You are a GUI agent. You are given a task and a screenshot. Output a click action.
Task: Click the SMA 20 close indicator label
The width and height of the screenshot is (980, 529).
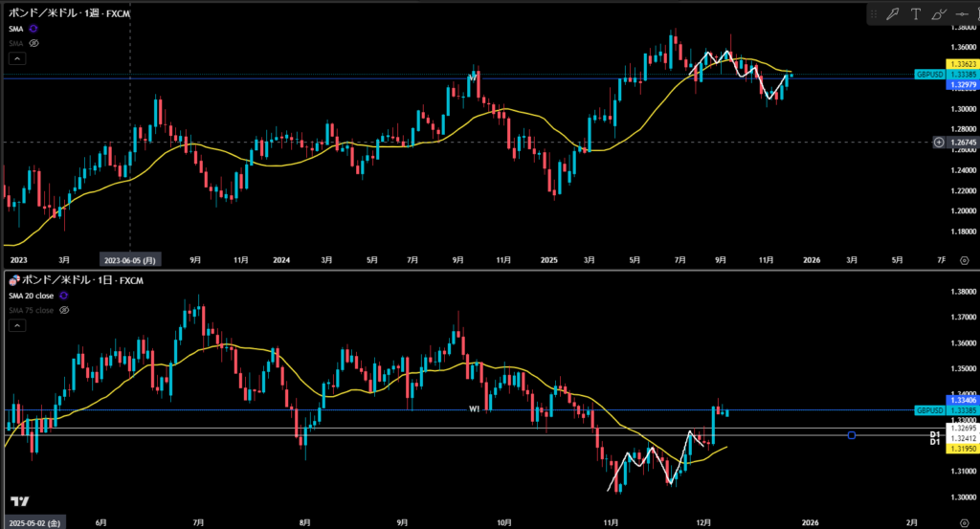tap(31, 296)
